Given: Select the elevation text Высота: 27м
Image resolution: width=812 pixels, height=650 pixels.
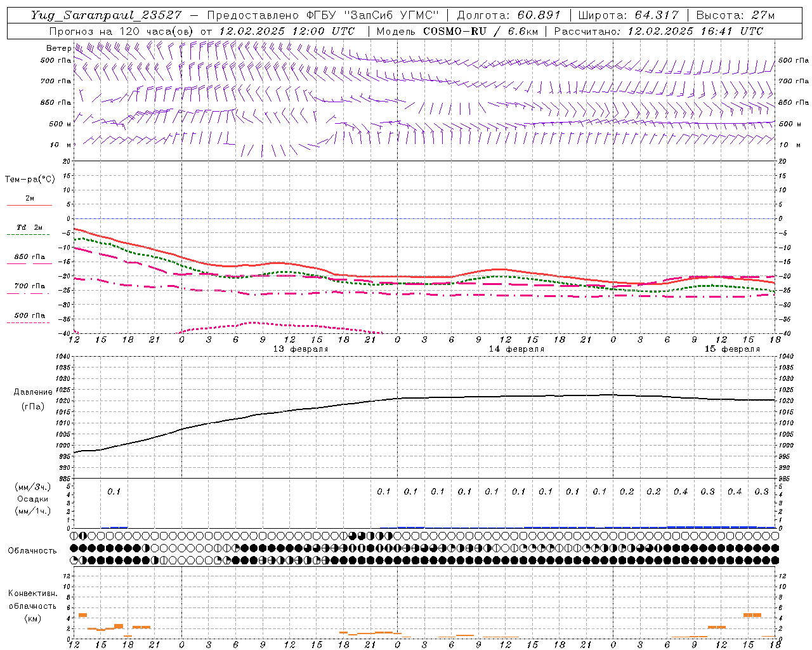Looking at the screenshot, I should [x=735, y=15].
